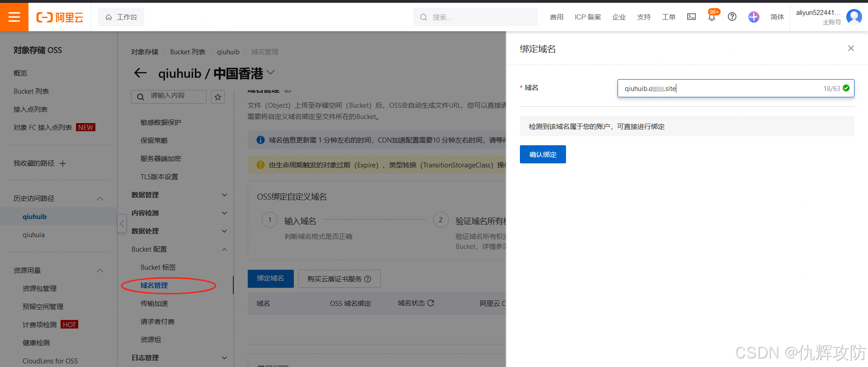Click 确认绑定 button
The image size is (868, 367).
coord(542,154)
